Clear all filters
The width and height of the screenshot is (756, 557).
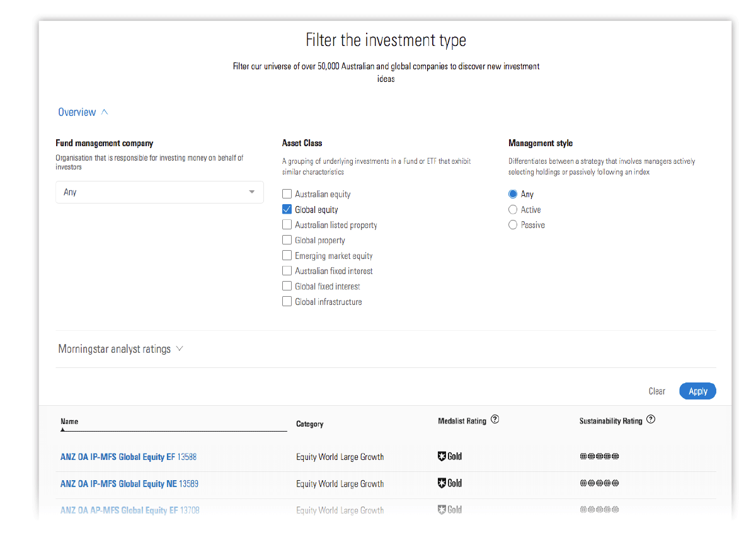tap(657, 391)
